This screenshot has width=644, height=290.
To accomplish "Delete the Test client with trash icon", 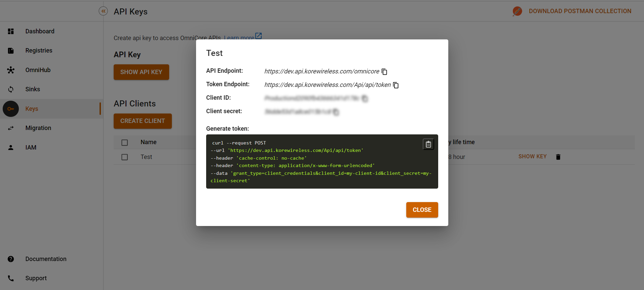I will 558,157.
